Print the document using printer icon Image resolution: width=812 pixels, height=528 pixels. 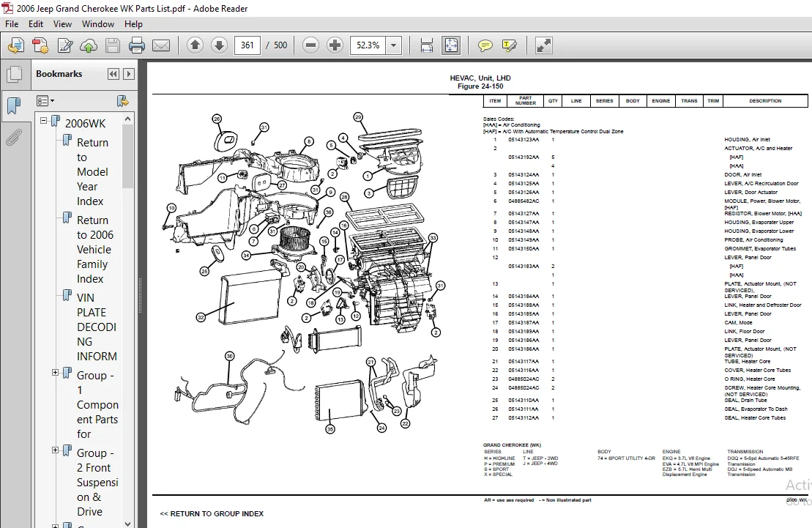coord(137,45)
